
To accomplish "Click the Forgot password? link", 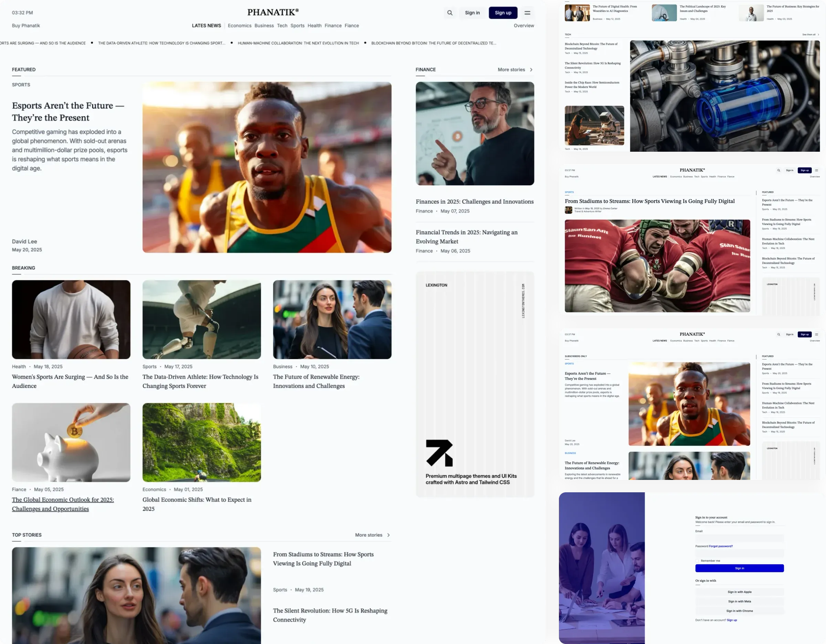I will pos(721,546).
